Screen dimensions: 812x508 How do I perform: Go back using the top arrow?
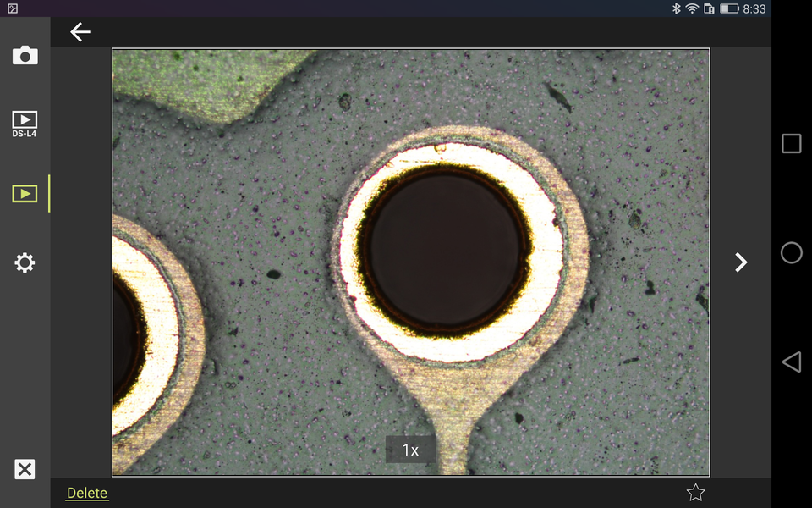80,31
